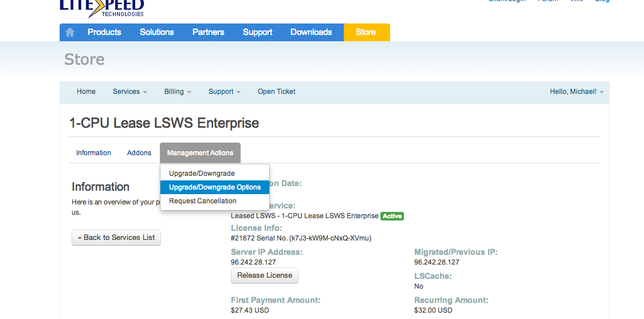Click the Recurring Amount label
This screenshot has width=644, height=319.
pos(451,300)
